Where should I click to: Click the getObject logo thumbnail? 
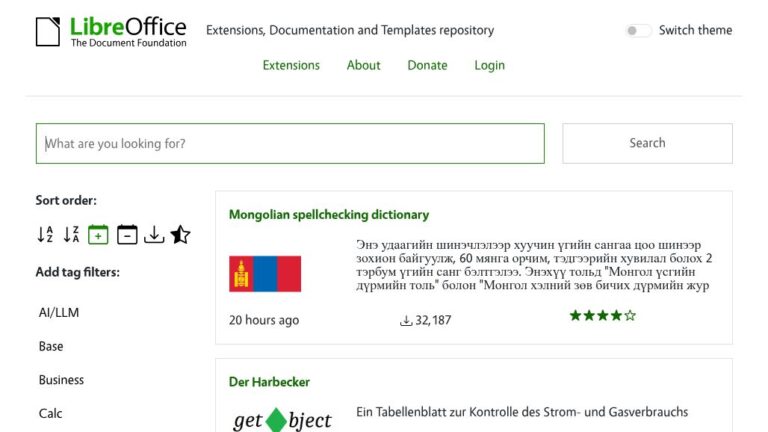pyautogui.click(x=282, y=420)
